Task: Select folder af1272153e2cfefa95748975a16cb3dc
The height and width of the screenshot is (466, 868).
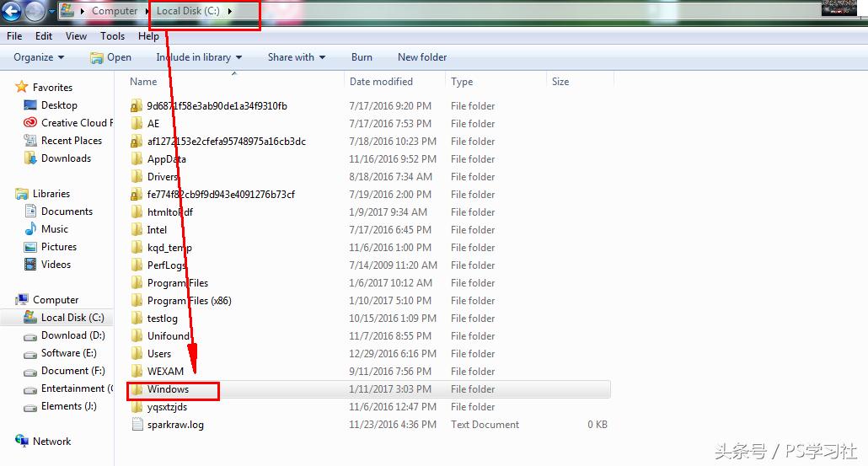Action: 226,141
